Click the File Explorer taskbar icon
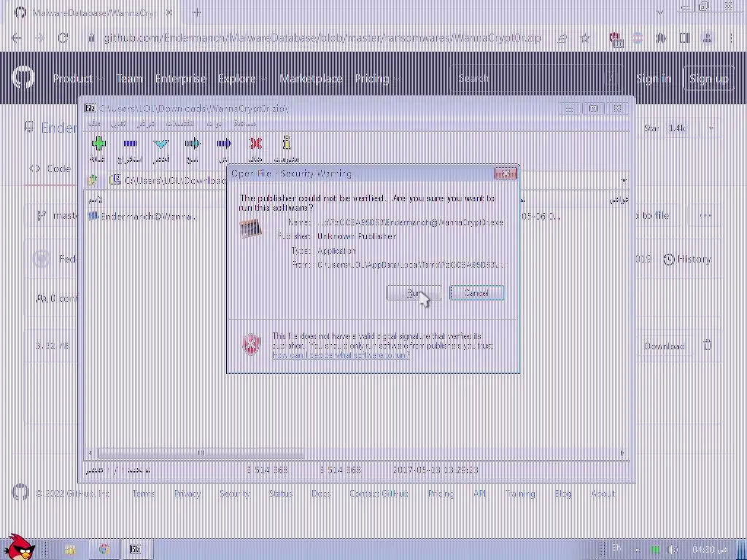747x560 pixels. pos(69,550)
